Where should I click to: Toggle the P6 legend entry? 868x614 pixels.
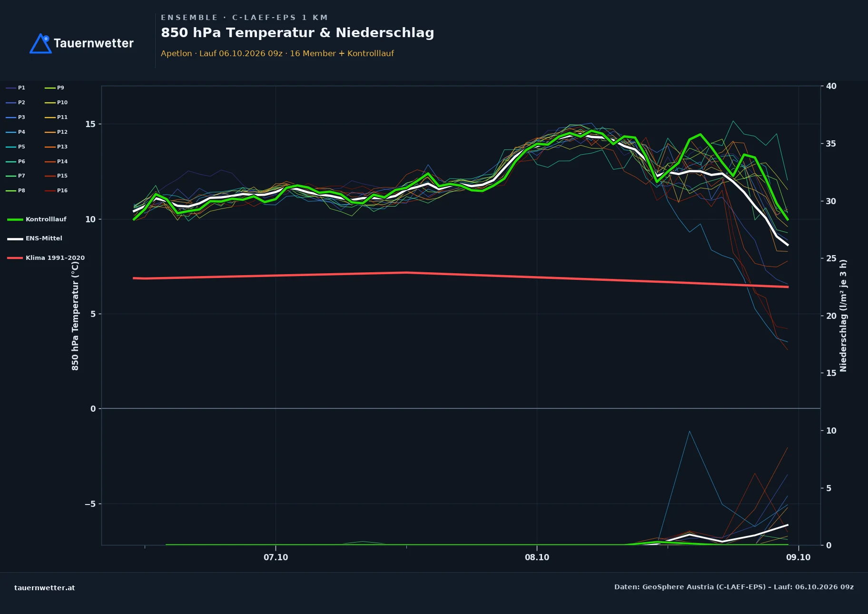click(x=16, y=161)
